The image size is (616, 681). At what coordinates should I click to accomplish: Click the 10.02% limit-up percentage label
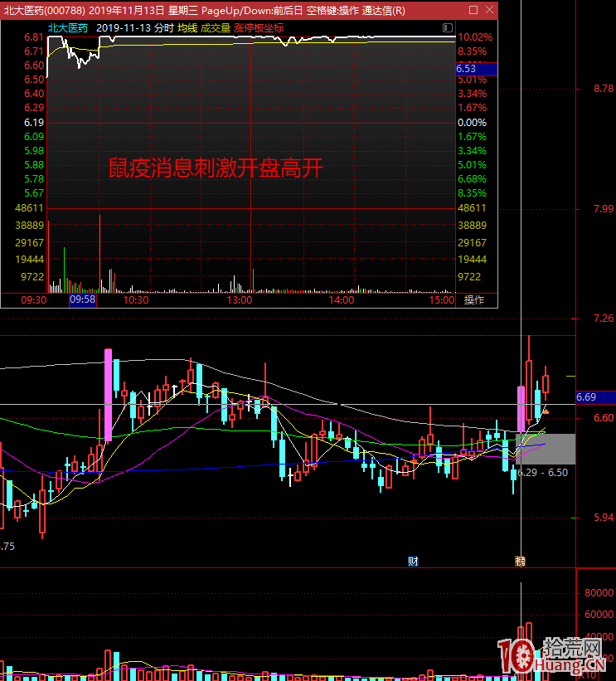click(x=475, y=37)
